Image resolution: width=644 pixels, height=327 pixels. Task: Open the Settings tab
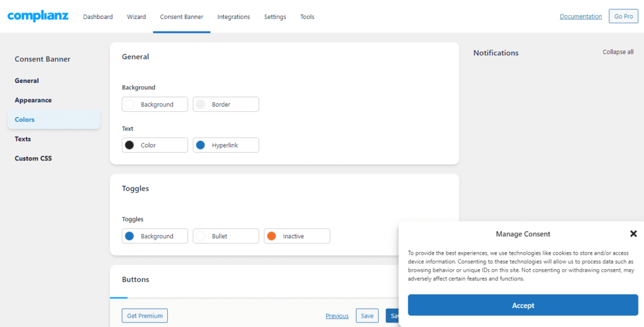[x=275, y=17]
